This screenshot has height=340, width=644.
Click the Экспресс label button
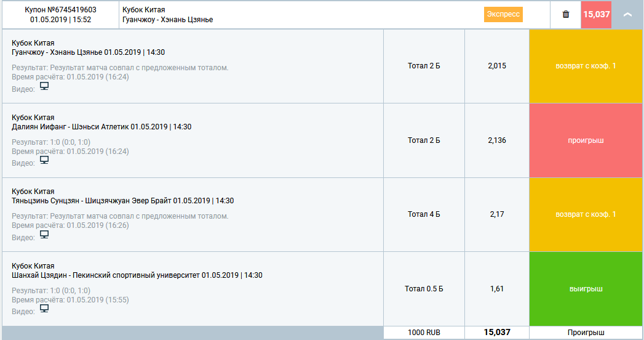(x=503, y=14)
